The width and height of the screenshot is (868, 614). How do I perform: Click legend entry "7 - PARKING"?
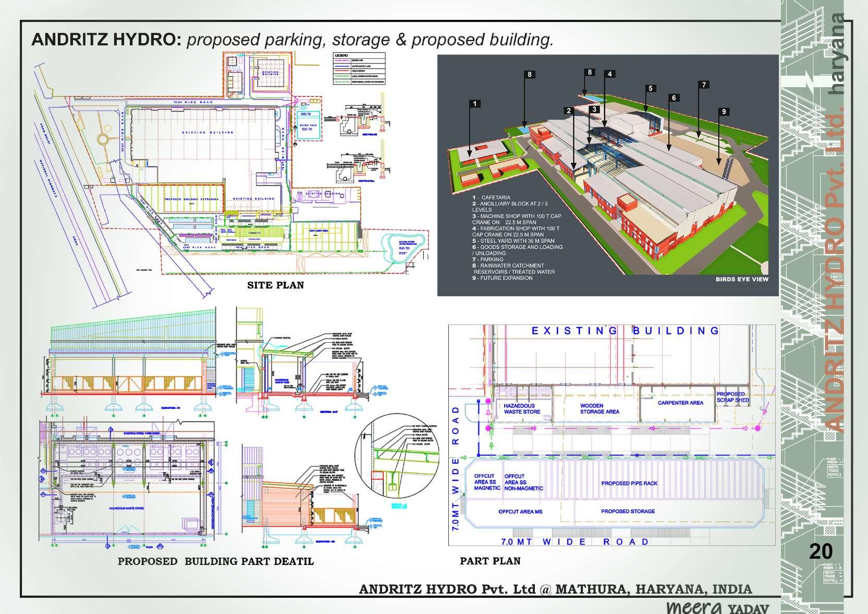pyautogui.click(x=487, y=259)
